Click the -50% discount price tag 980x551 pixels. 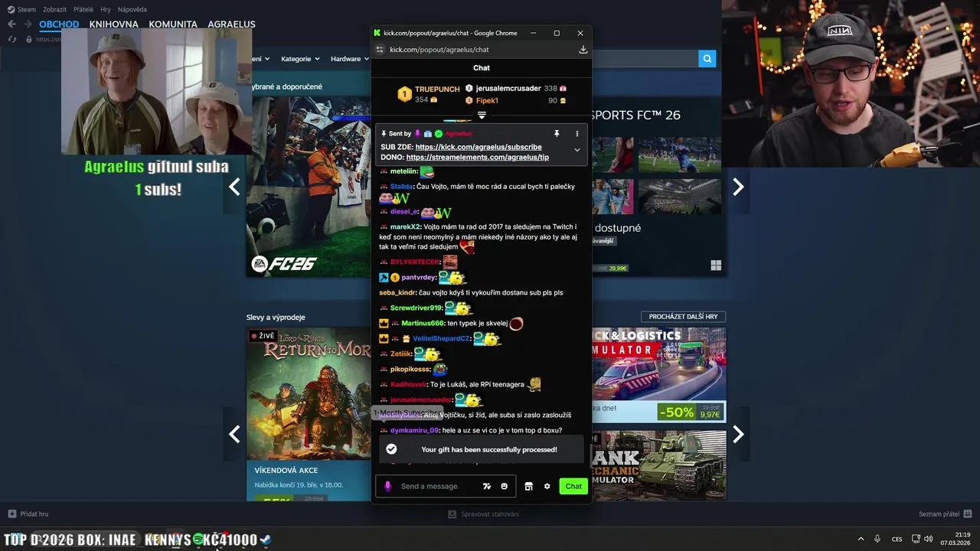coord(676,412)
